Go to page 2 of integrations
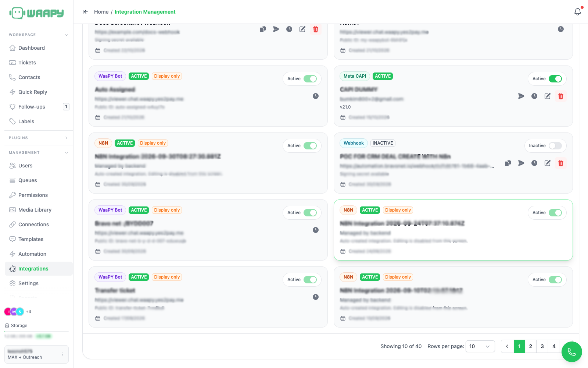This screenshot has width=588, height=368. pyautogui.click(x=531, y=346)
